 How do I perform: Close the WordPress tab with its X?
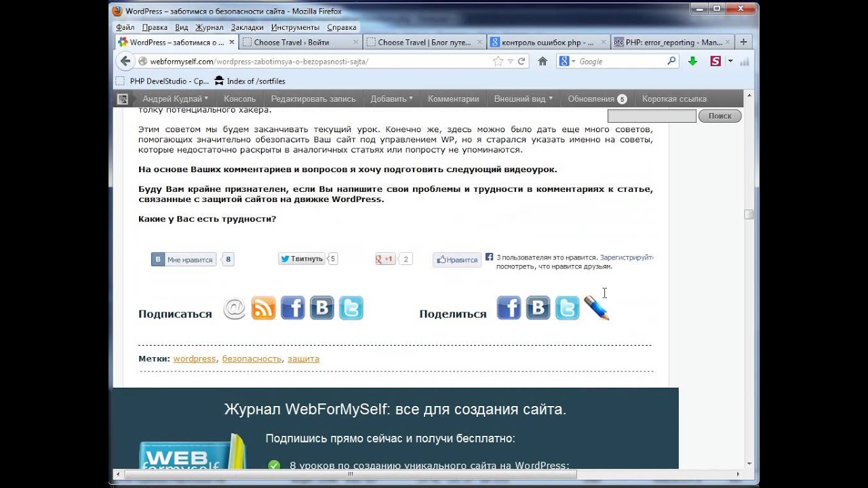[232, 42]
